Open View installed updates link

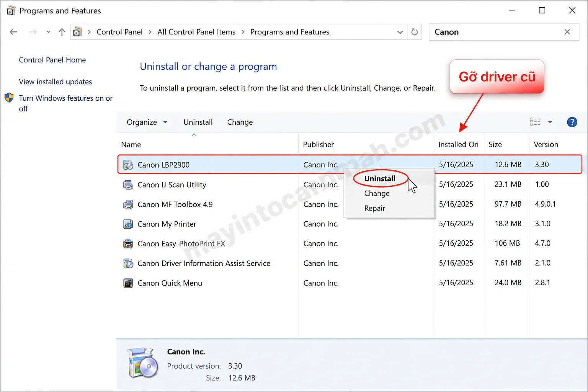[x=56, y=82]
